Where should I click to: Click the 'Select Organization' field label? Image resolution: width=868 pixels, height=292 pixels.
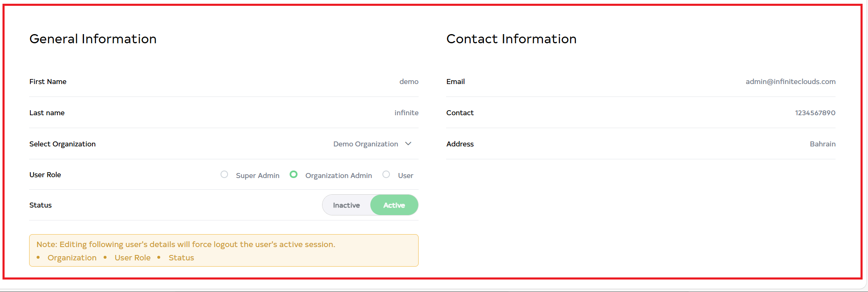click(62, 144)
